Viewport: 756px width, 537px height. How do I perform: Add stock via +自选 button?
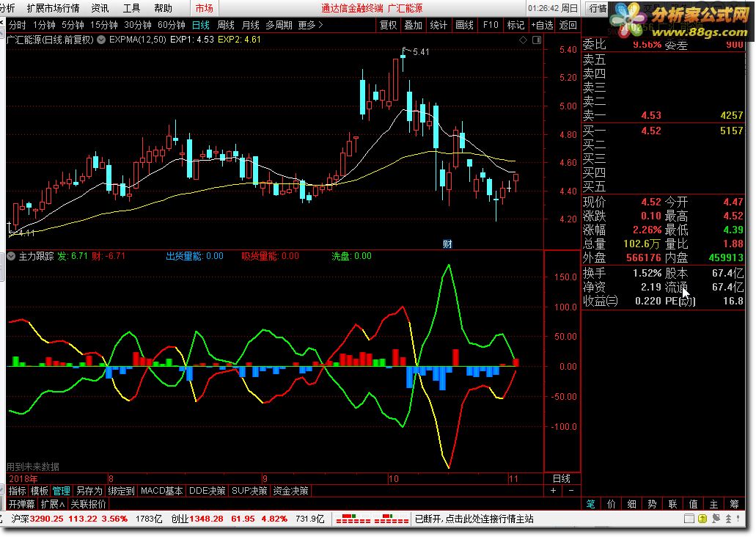542,25
